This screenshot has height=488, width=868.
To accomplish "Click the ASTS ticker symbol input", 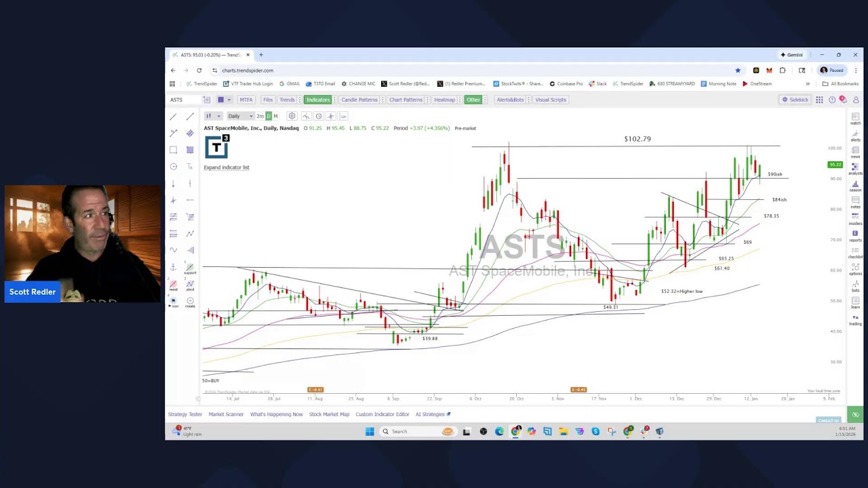I will (x=183, y=100).
